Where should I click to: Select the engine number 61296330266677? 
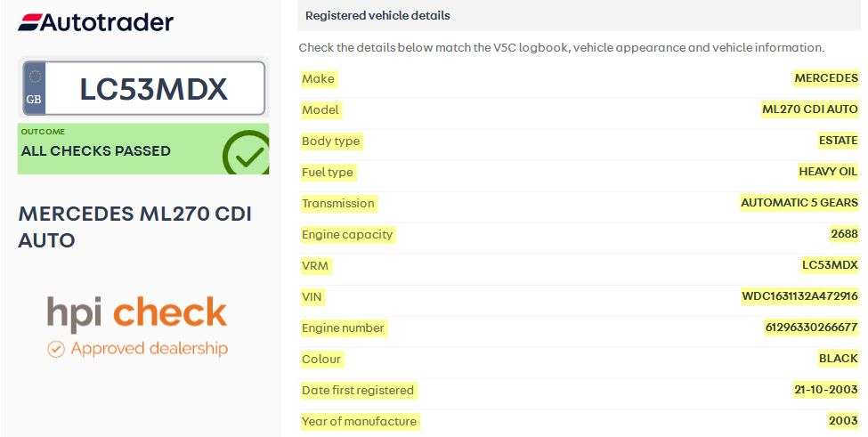(811, 328)
